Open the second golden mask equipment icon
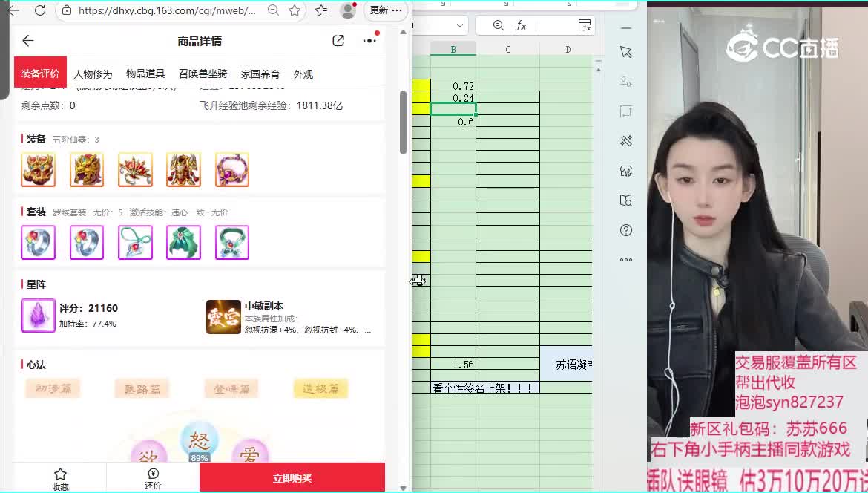The width and height of the screenshot is (868, 493). 87,169
